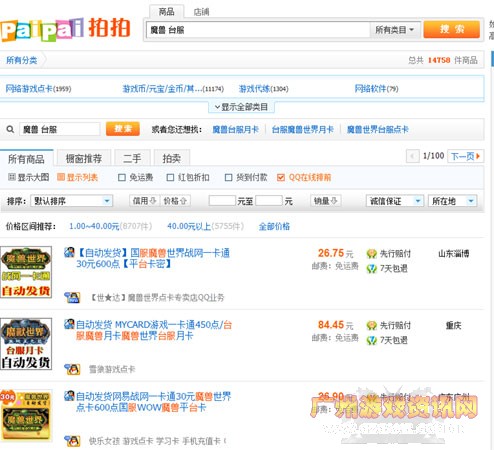Click secondary filter field with 魔兽 台服
This screenshot has height=450, width=494.
coord(60,129)
